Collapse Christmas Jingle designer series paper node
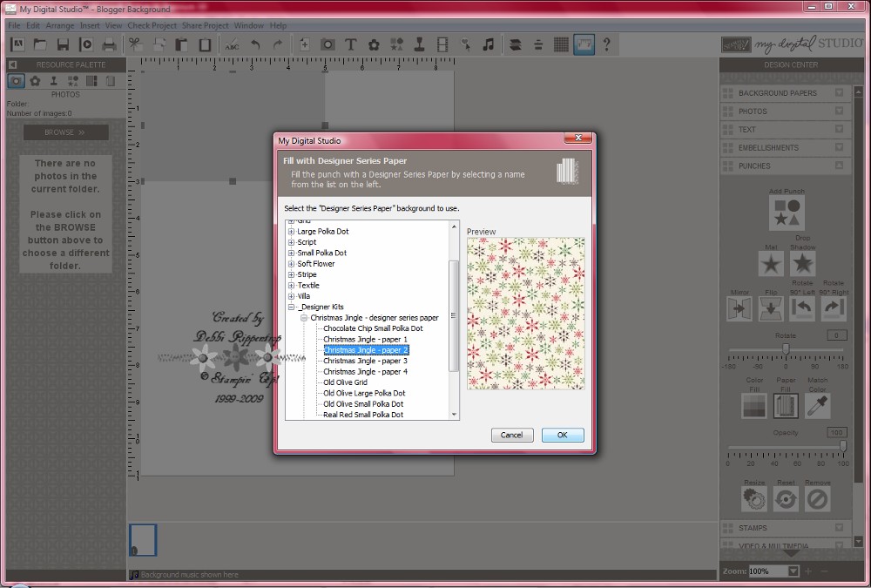Viewport: 871px width, 588px height. pos(304,318)
